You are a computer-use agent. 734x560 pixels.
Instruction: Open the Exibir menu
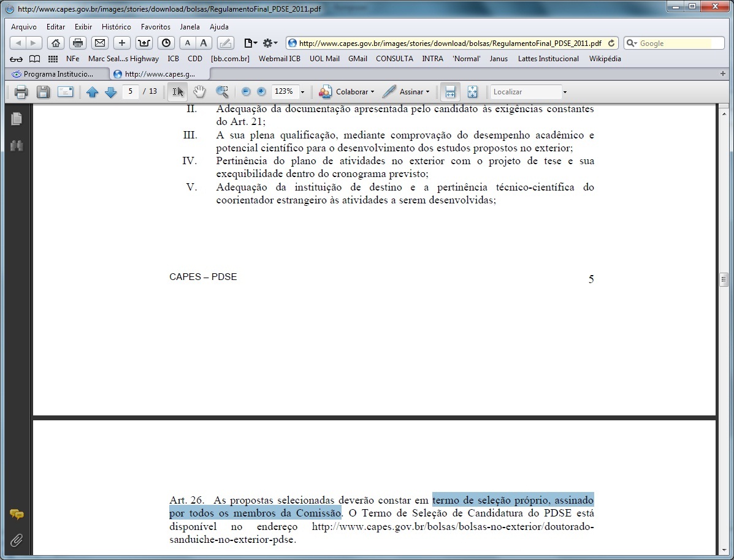click(83, 27)
